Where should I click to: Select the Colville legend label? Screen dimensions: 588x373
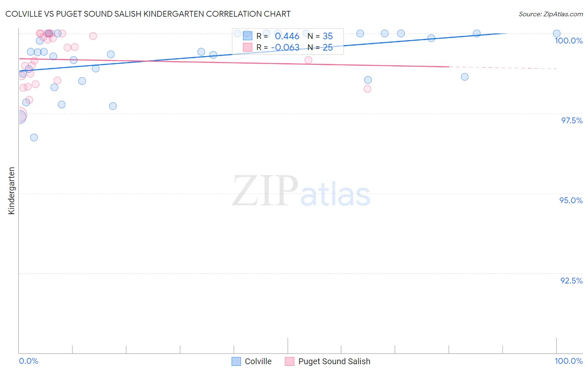258,361
